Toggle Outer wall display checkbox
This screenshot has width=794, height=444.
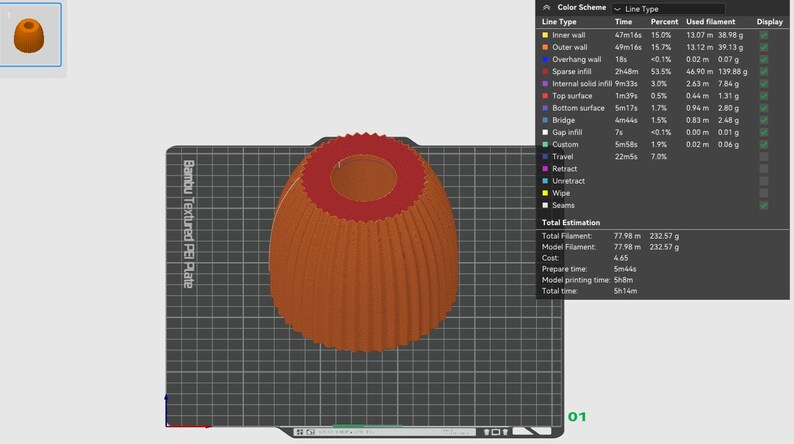(x=764, y=48)
